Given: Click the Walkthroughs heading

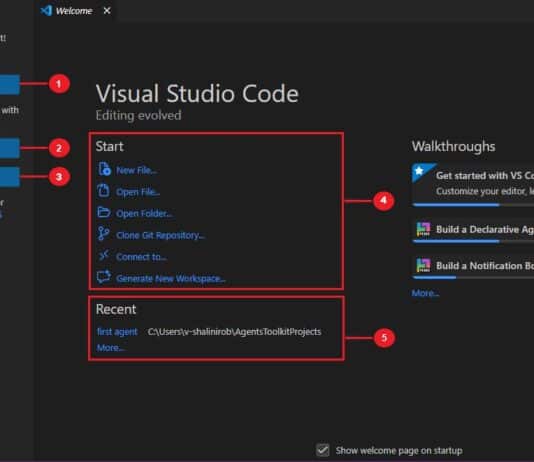Looking at the screenshot, I should tap(453, 146).
